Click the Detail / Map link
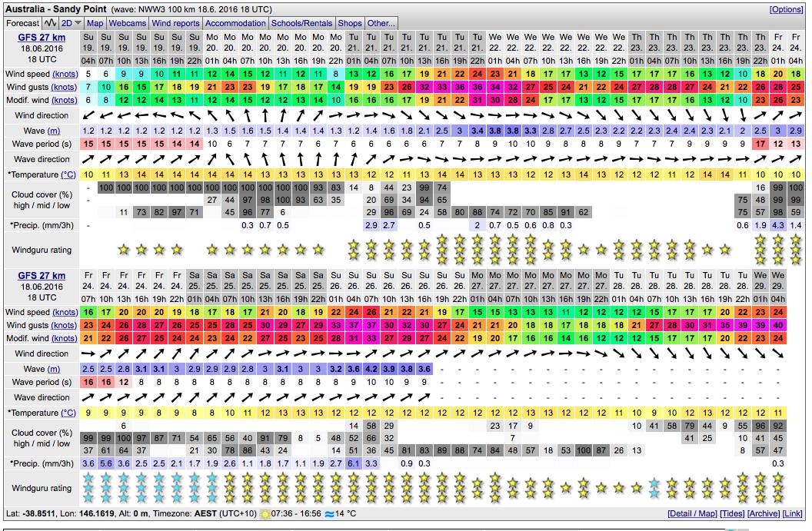 point(692,514)
